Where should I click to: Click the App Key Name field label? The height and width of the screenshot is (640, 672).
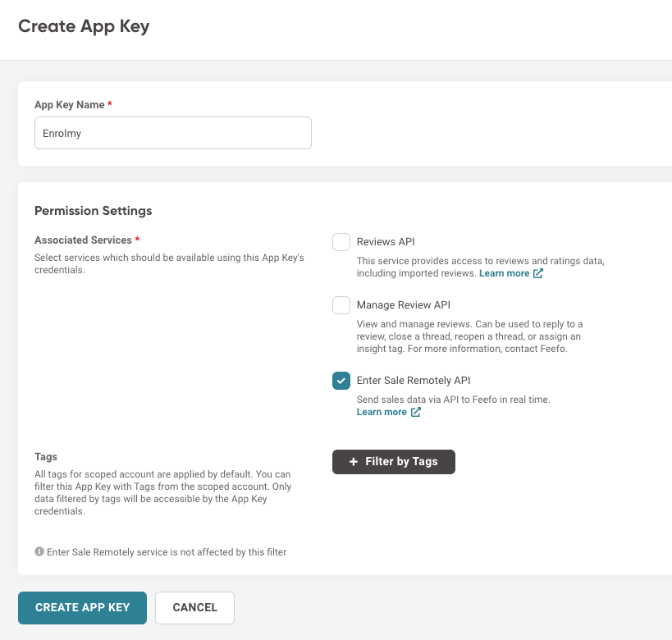(70, 104)
